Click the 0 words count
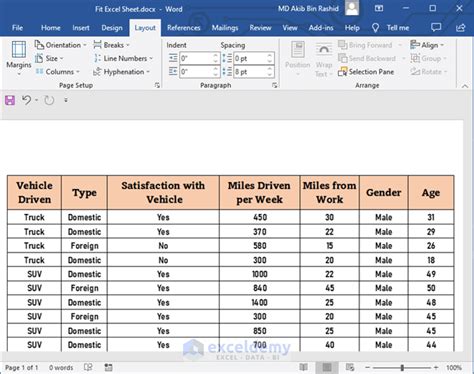Screen dimensions: 474x374 (x=61, y=368)
